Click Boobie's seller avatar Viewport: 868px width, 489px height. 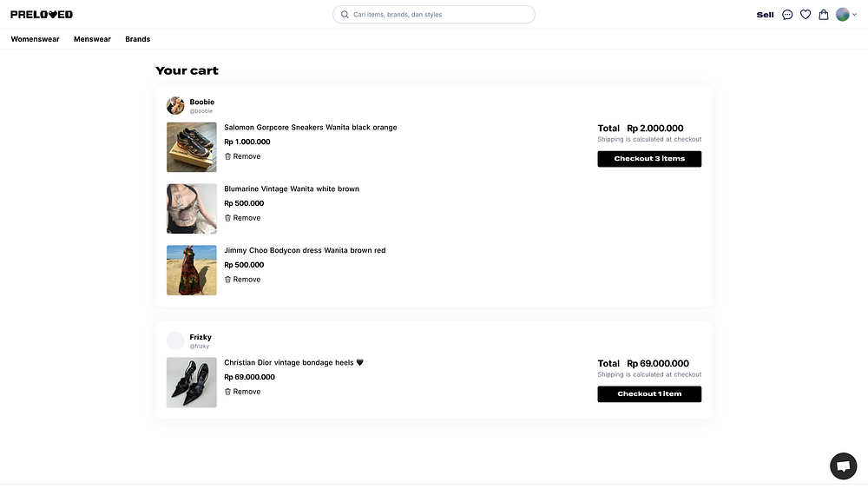pyautogui.click(x=175, y=106)
